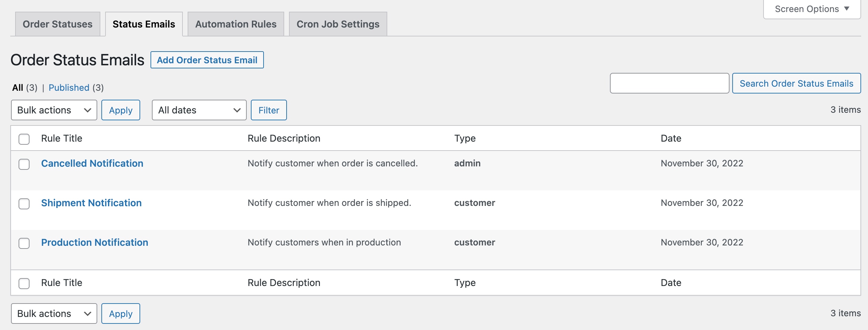Screen dimensions: 868x330
Task: Show only Published email rules
Action: pos(69,88)
